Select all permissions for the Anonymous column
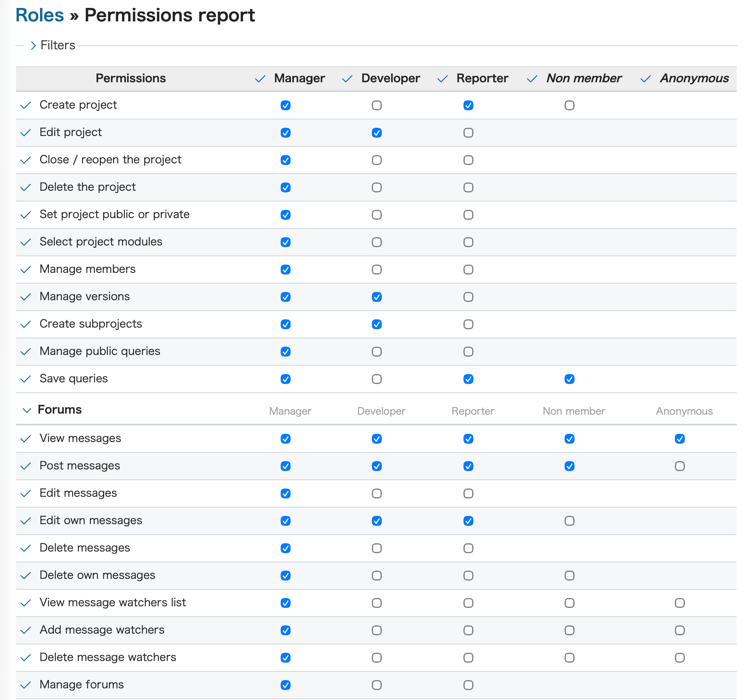This screenshot has height=700, width=747. (x=645, y=78)
